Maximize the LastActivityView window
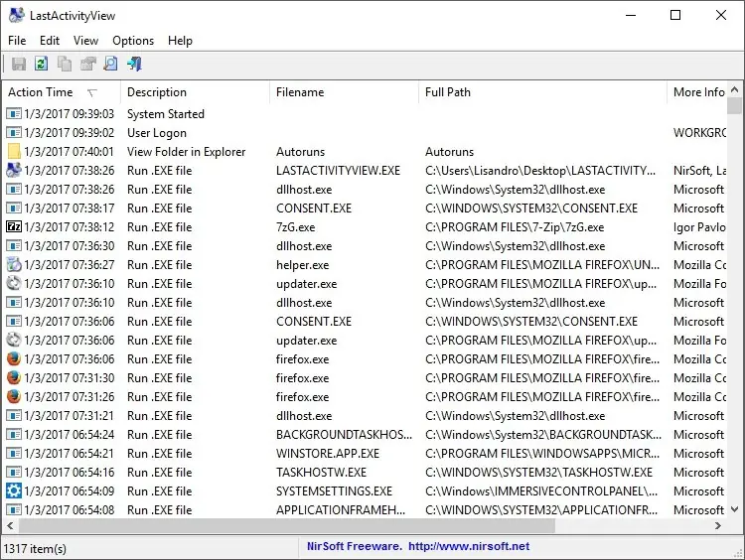745x560 pixels. tap(675, 15)
